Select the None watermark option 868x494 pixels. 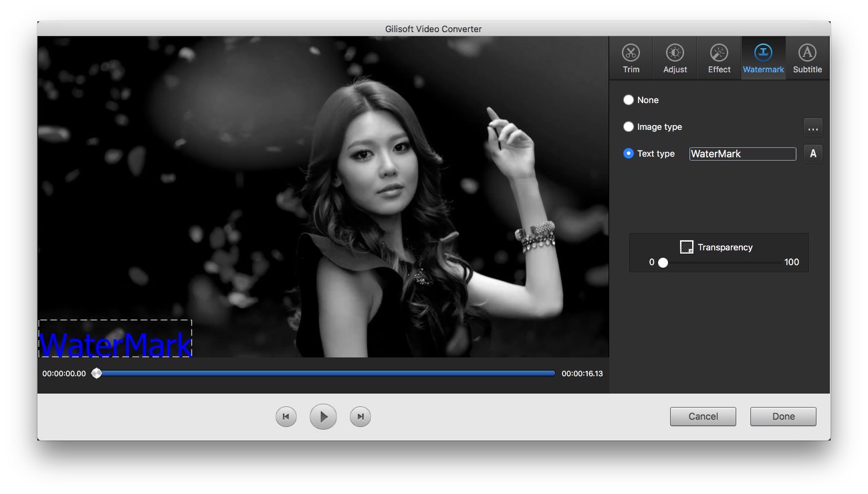[629, 100]
